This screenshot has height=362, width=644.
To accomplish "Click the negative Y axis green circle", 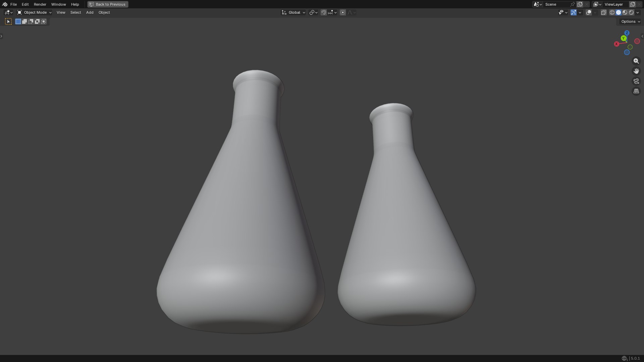I will (630, 47).
